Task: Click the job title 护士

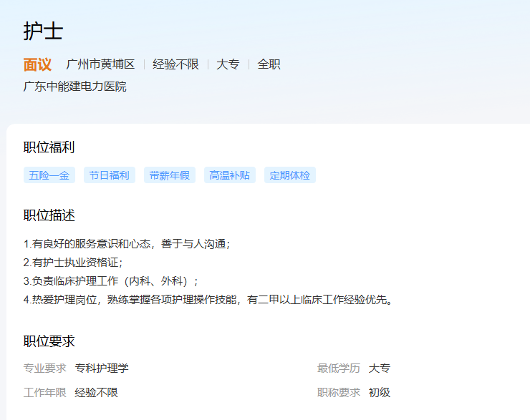Action: (x=43, y=31)
